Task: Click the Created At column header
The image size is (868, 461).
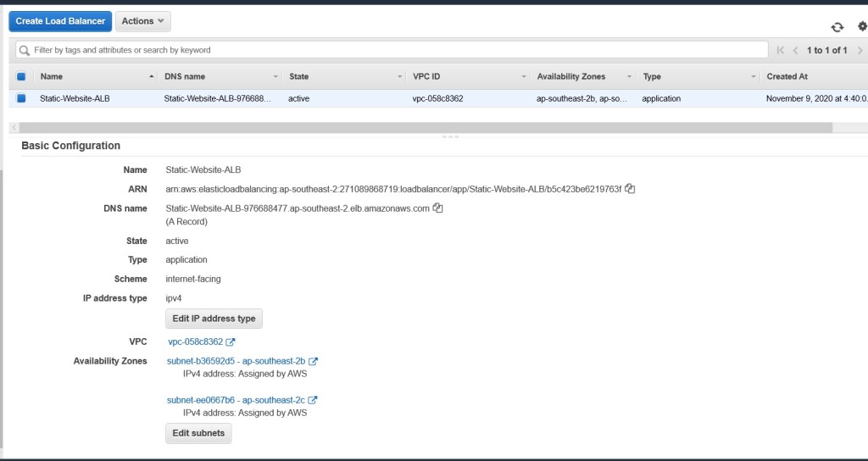Action: point(787,76)
